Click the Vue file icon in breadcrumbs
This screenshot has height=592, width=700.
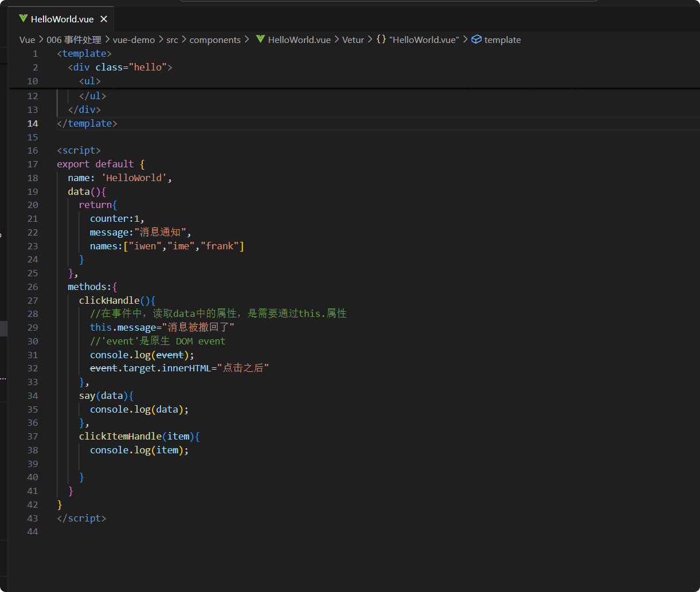point(260,40)
